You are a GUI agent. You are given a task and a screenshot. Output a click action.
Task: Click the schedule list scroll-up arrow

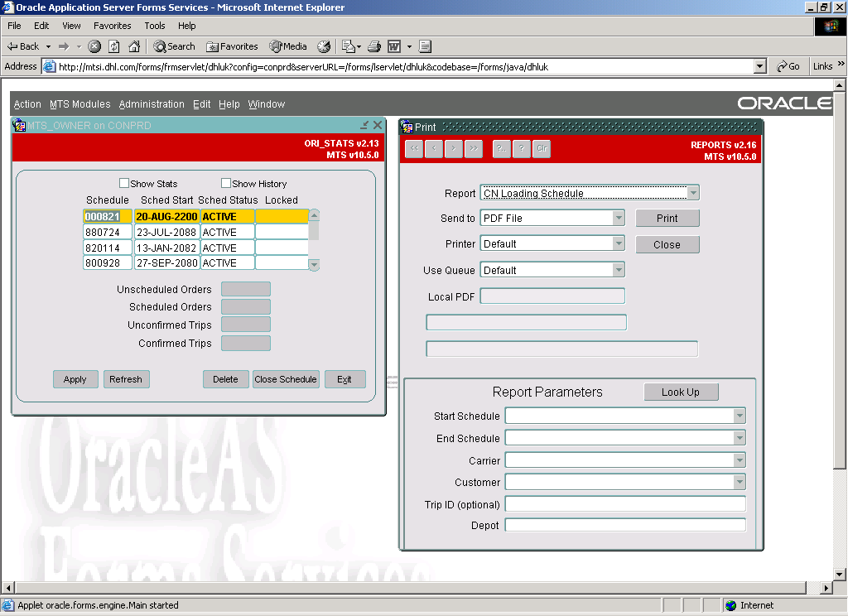coord(314,215)
